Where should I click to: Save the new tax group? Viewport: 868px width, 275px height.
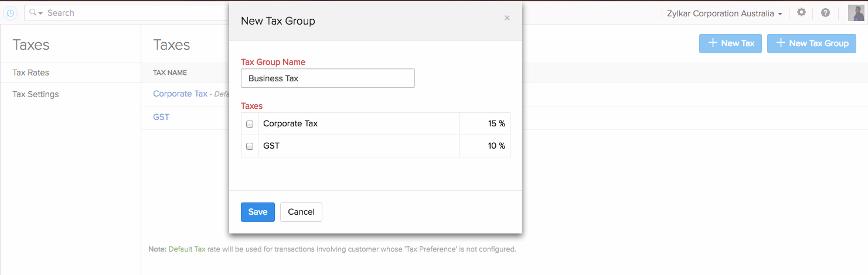[257, 212]
